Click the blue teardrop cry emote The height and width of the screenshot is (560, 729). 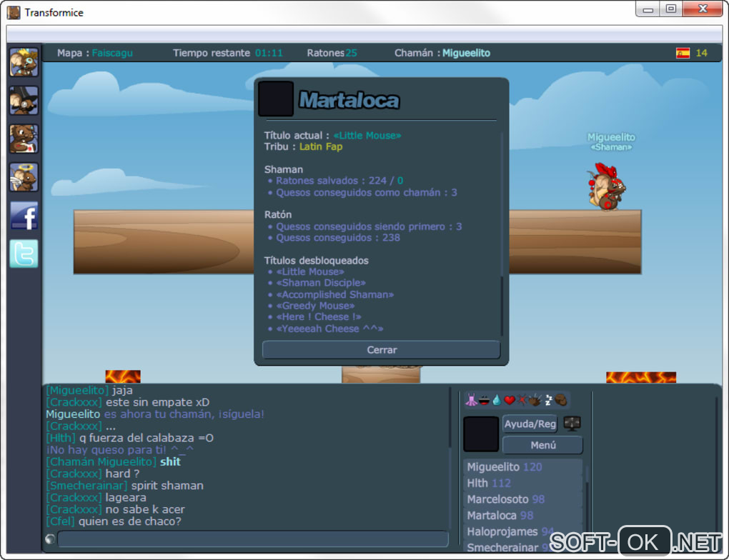[497, 400]
